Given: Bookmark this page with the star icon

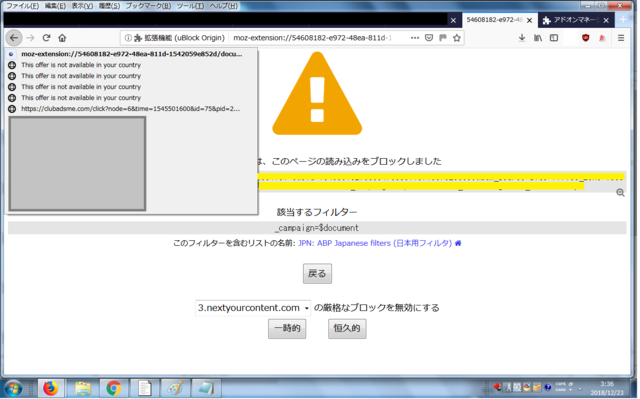Looking at the screenshot, I should coord(457,38).
